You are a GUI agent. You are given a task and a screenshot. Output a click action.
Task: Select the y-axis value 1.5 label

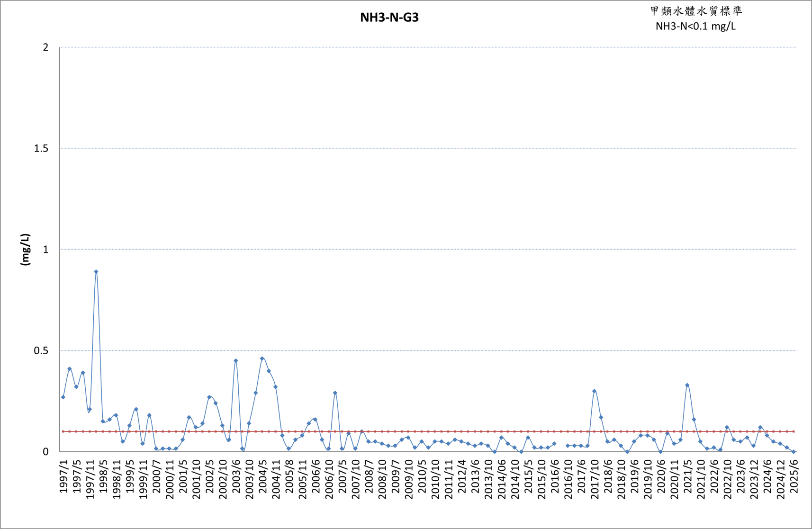41,149
